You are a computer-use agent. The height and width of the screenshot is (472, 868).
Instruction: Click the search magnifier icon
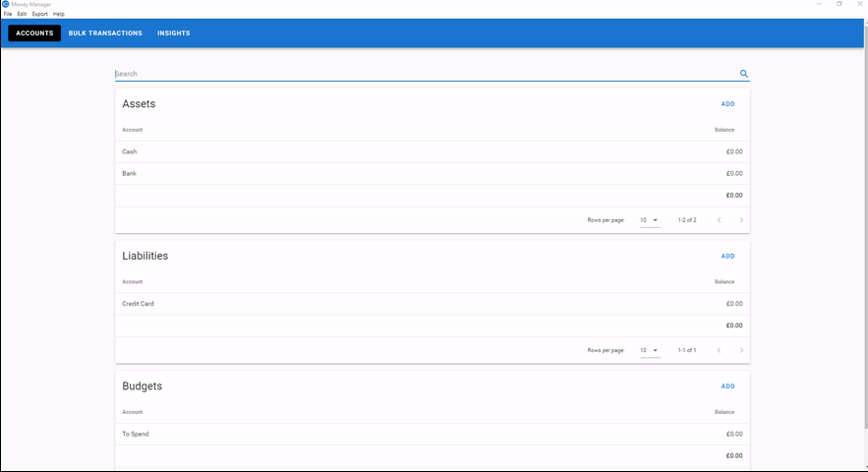click(x=743, y=74)
